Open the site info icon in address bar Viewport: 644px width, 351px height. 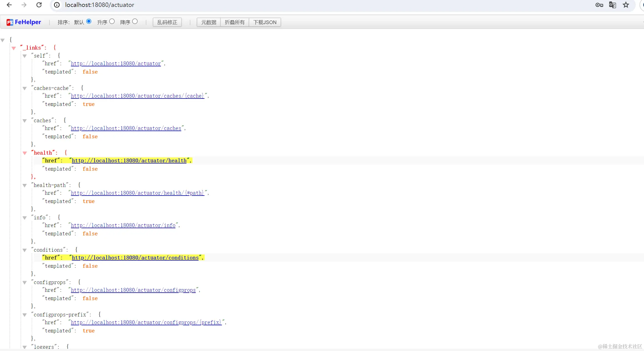pos(57,5)
